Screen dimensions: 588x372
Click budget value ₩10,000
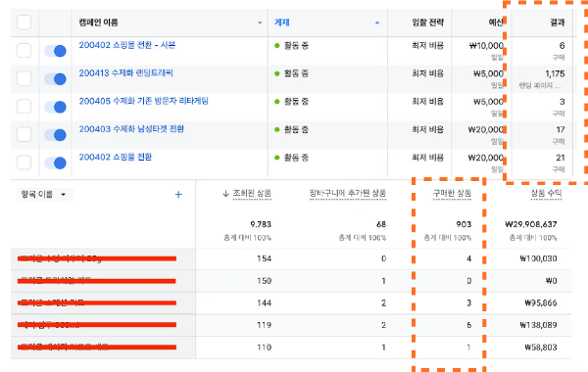486,46
